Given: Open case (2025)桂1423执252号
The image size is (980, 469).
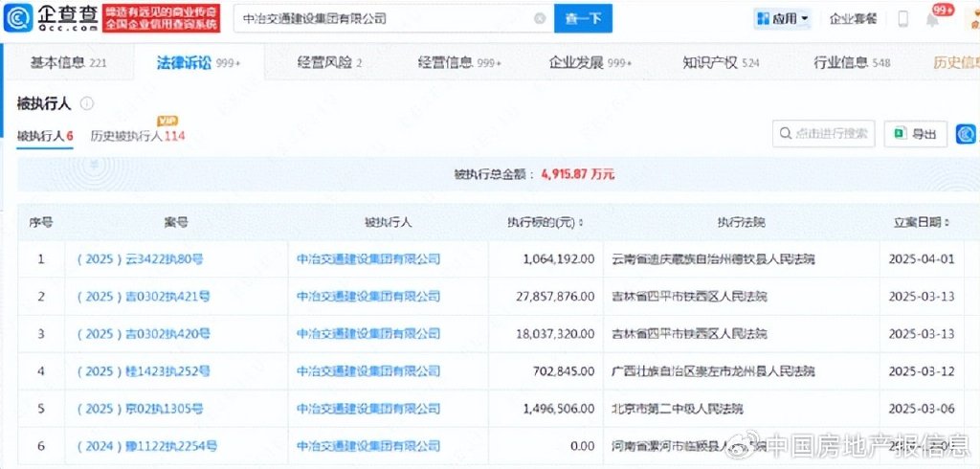Looking at the screenshot, I should click(x=144, y=371).
